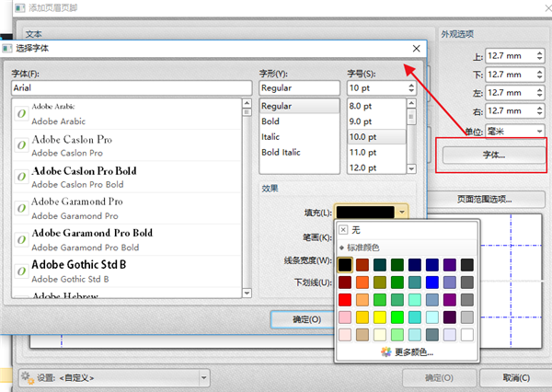The height and width of the screenshot is (392, 552).
Task: Pick the dark red color swatch
Action: point(345,282)
